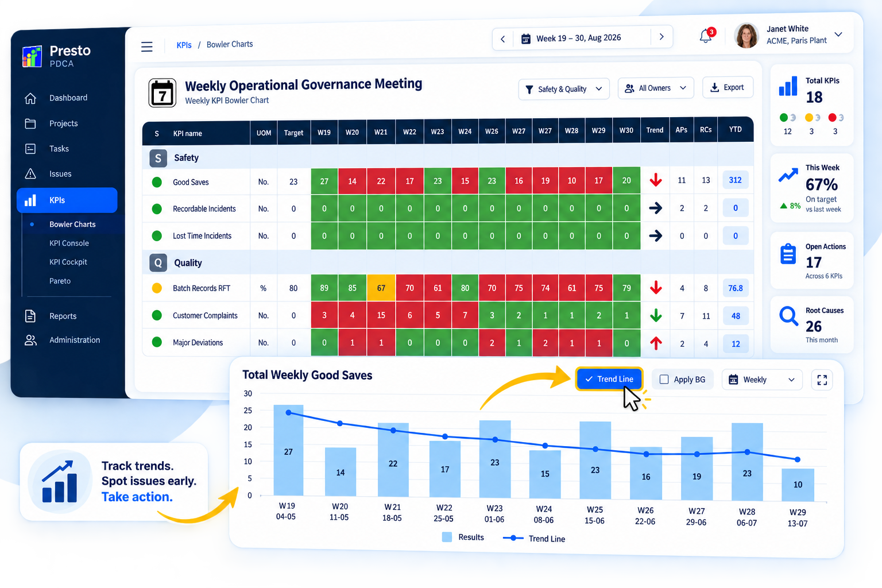This screenshot has width=882, height=588.
Task: Click the Recordable Incidents row name
Action: [x=204, y=209]
